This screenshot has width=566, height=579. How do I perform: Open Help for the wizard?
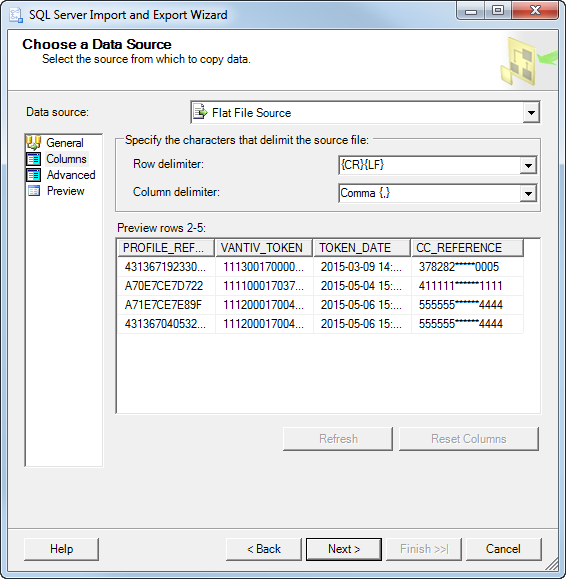coord(61,549)
